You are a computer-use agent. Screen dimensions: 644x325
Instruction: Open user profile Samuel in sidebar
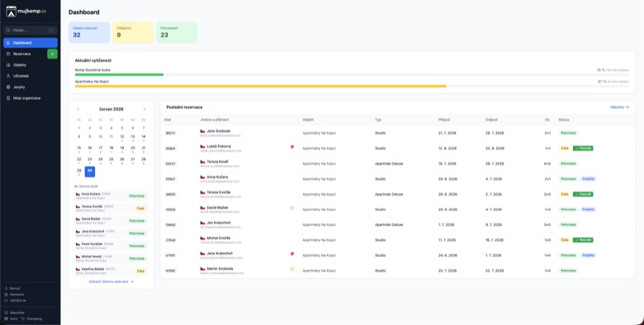12,289
